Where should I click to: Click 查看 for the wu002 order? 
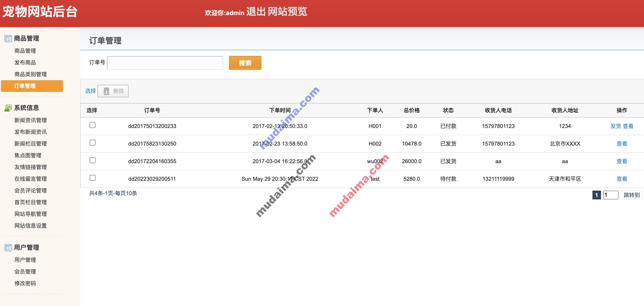[622, 161]
